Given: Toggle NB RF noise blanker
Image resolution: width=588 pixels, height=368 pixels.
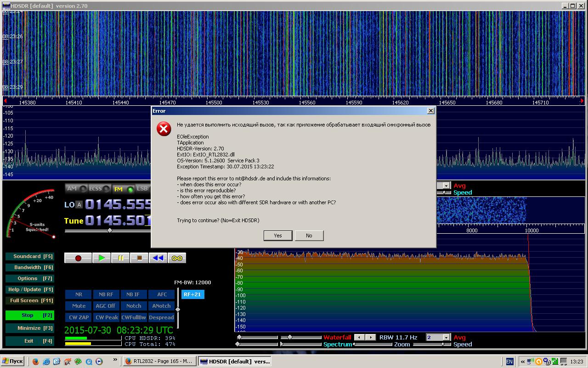Looking at the screenshot, I should pyautogui.click(x=106, y=294).
